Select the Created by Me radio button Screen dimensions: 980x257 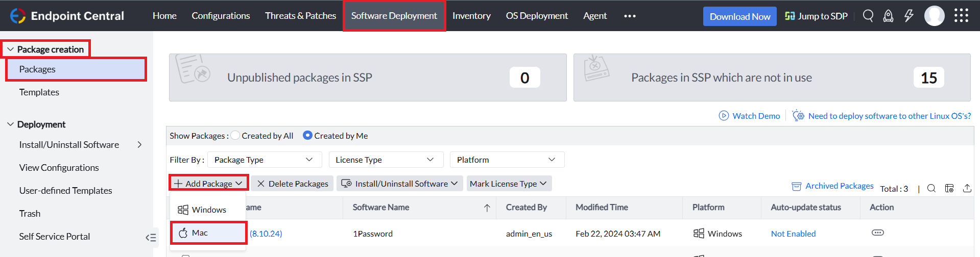point(307,136)
